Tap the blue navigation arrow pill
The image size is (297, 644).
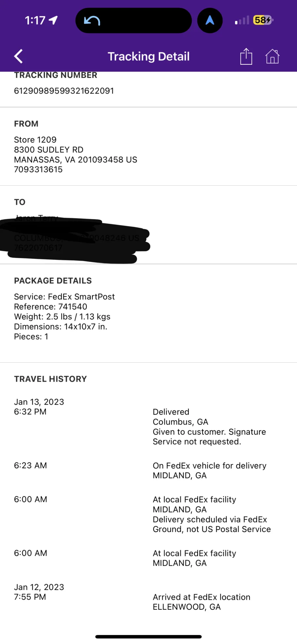click(x=210, y=20)
